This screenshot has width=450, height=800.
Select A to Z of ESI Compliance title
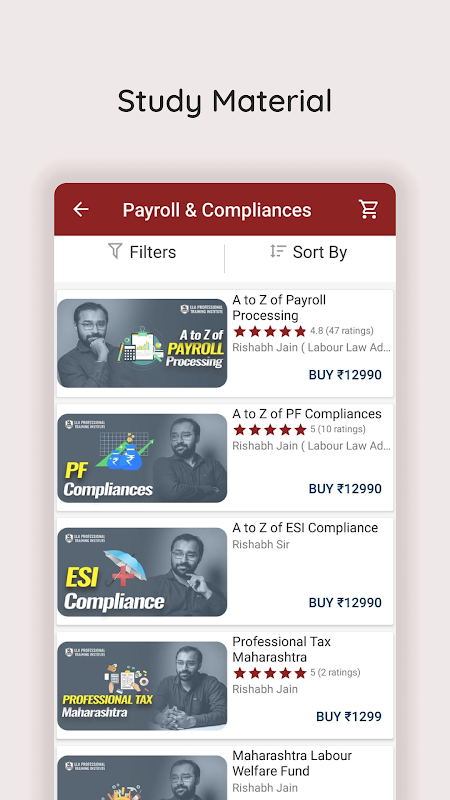pyautogui.click(x=305, y=528)
